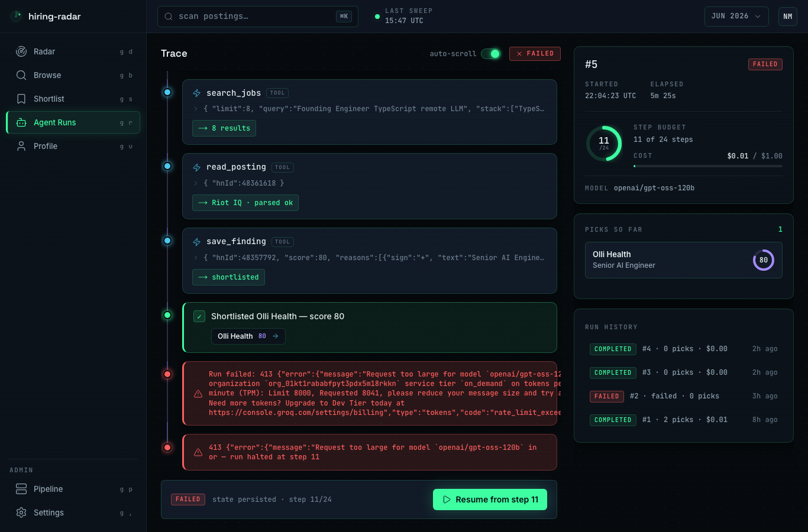808x532 pixels.
Task: Click the Browse magnifier icon
Action: (x=21, y=75)
